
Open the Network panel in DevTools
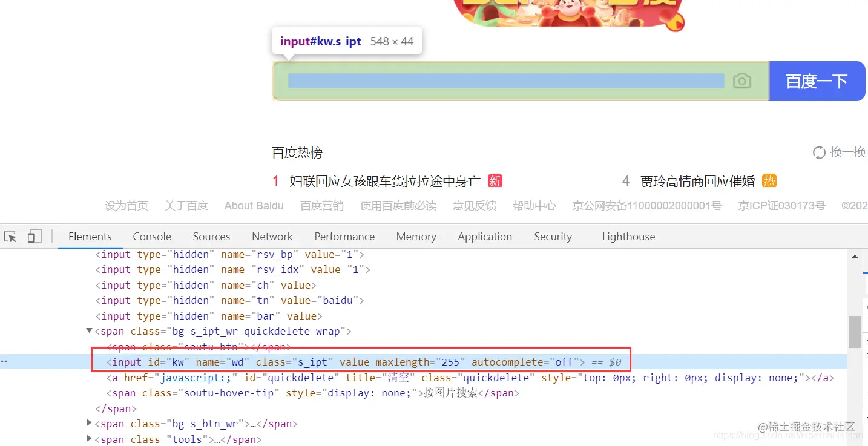272,236
